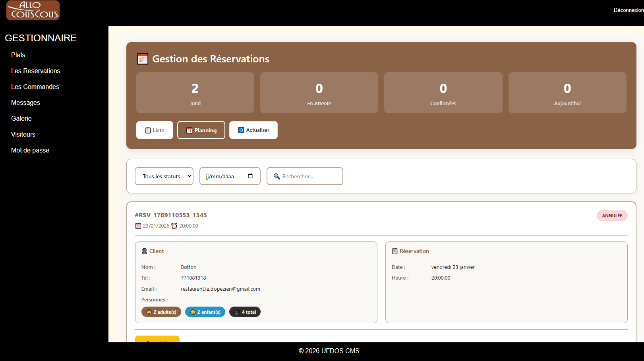The height and width of the screenshot is (361, 644).
Task: Click the clipboard icon in Liste button
Action: pos(148,130)
